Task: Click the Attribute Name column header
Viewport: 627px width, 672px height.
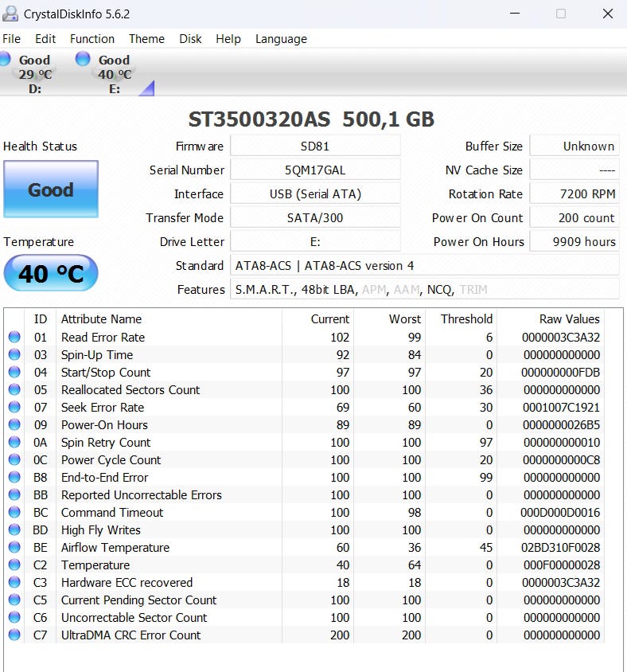Action: pyautogui.click(x=101, y=319)
